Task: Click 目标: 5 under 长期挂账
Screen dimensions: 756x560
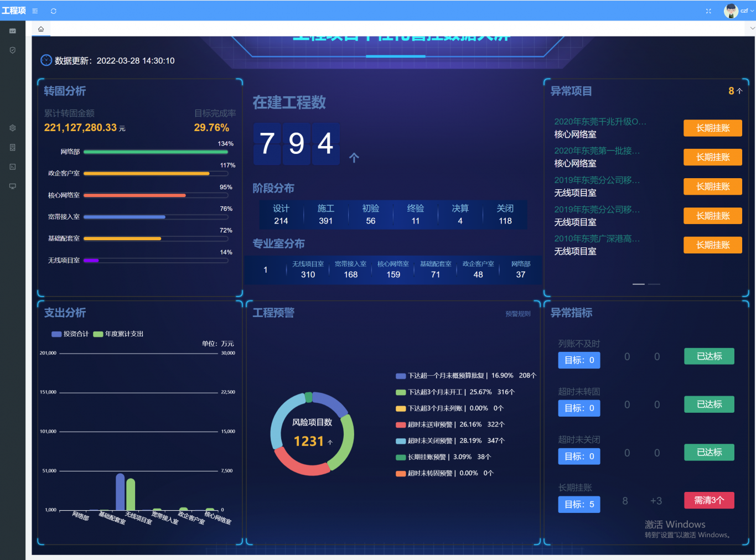Action: (579, 504)
